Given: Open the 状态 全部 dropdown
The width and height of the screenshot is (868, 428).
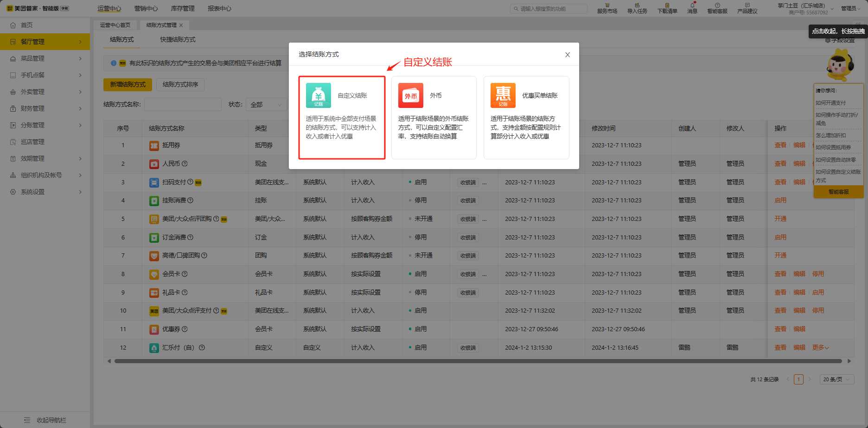Looking at the screenshot, I should [x=266, y=105].
